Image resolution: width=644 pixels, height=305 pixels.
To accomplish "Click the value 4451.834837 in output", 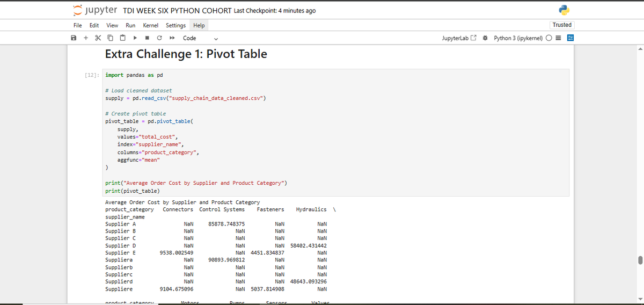I will 267,253.
